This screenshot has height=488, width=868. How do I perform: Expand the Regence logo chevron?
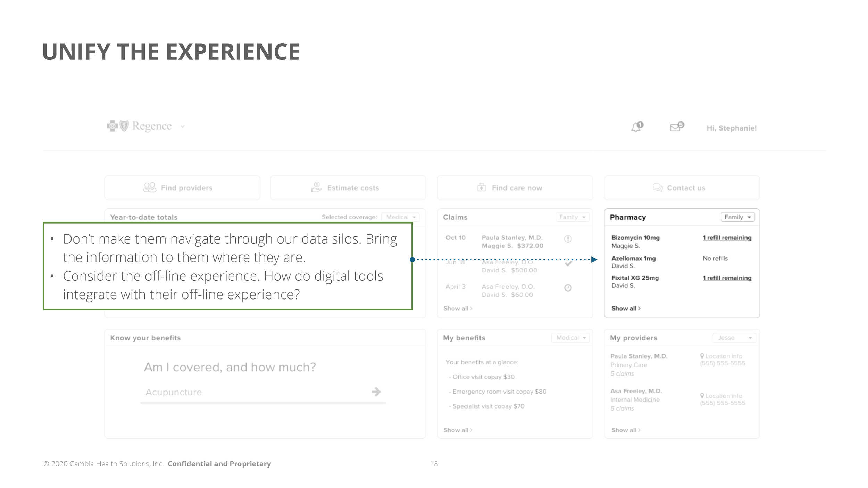tap(183, 127)
